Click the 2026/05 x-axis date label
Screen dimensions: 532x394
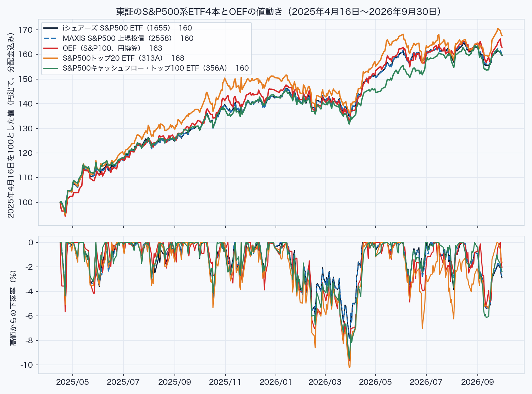point(375,382)
